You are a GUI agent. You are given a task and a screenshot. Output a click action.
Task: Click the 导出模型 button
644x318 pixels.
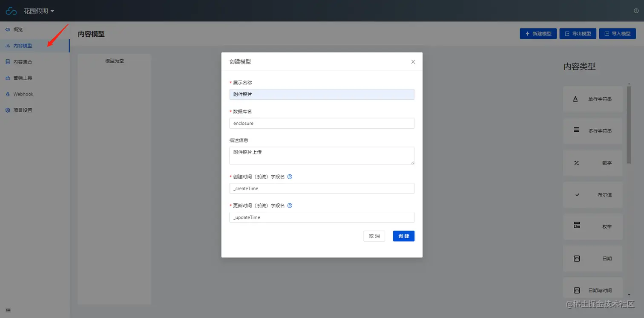coord(578,34)
